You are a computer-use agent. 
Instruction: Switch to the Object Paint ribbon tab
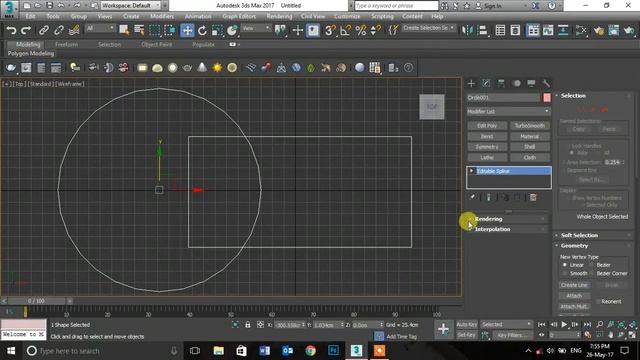(157, 44)
